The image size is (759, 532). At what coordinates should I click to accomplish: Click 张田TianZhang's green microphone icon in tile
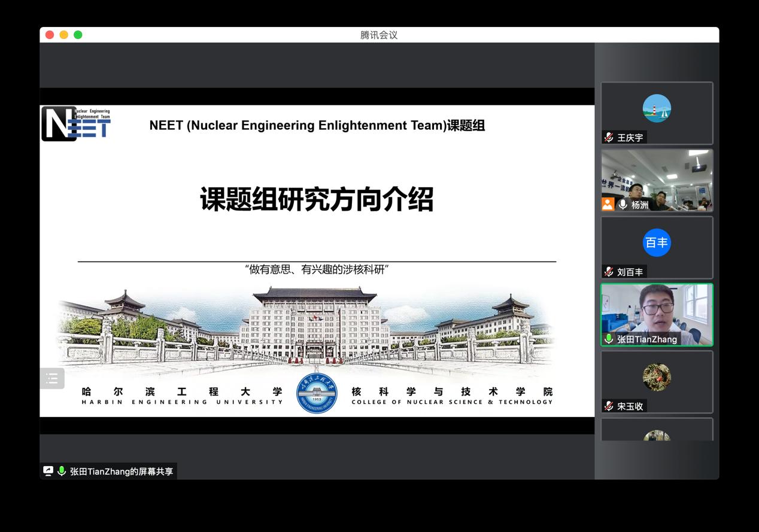point(609,339)
